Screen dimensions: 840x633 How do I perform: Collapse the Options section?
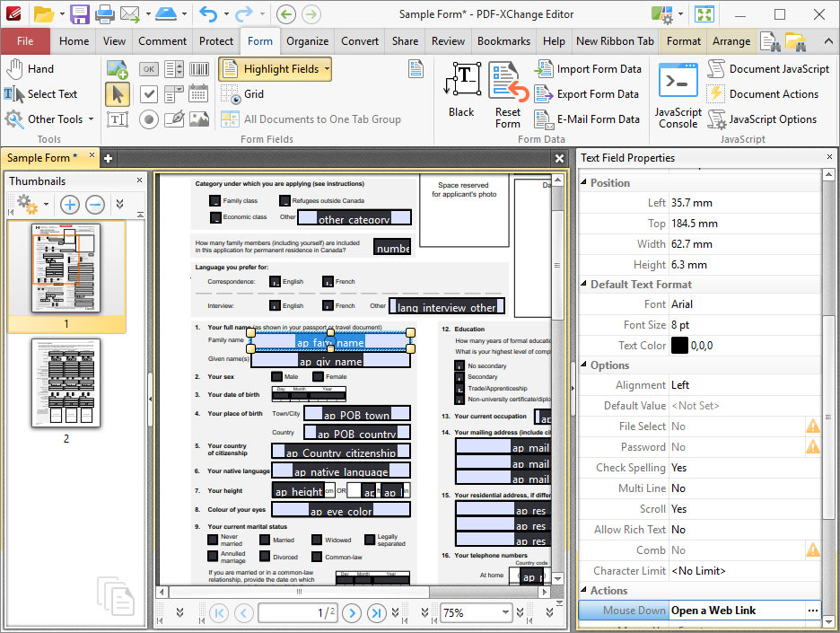coord(584,365)
